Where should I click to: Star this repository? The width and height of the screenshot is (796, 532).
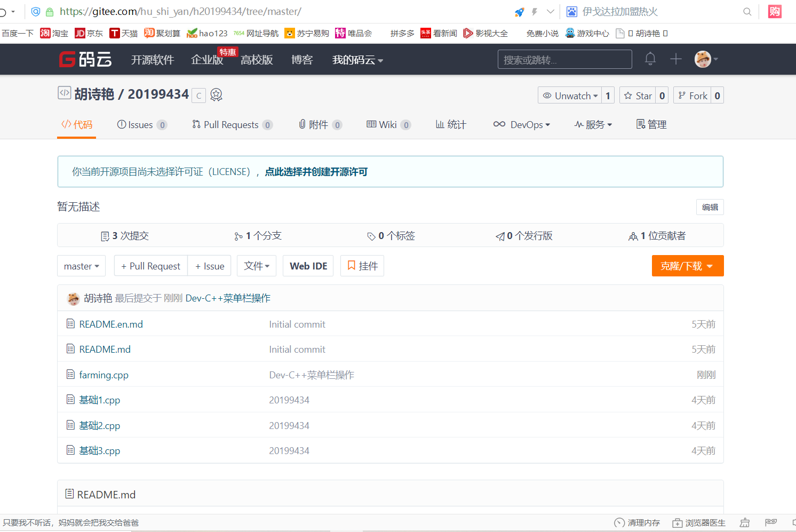pyautogui.click(x=638, y=96)
